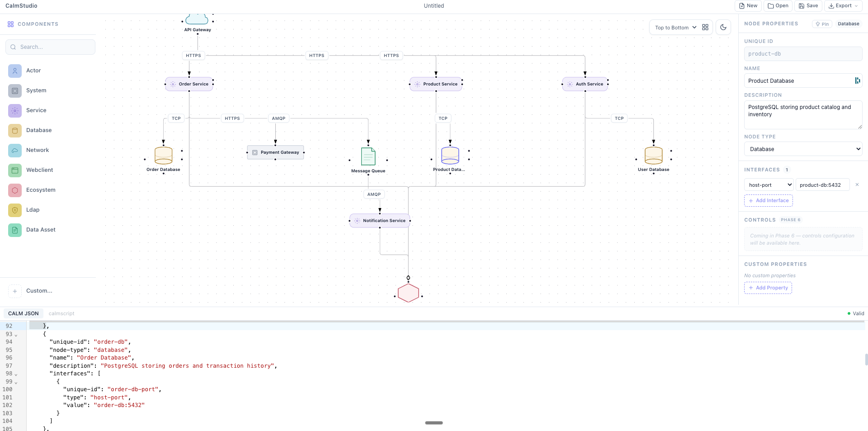Click Add Interface button
The height and width of the screenshot is (431, 868).
point(768,200)
